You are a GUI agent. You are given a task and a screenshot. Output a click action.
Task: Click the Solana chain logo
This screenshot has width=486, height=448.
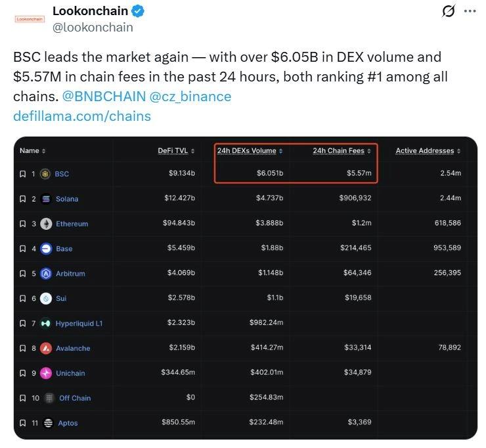[46, 199]
